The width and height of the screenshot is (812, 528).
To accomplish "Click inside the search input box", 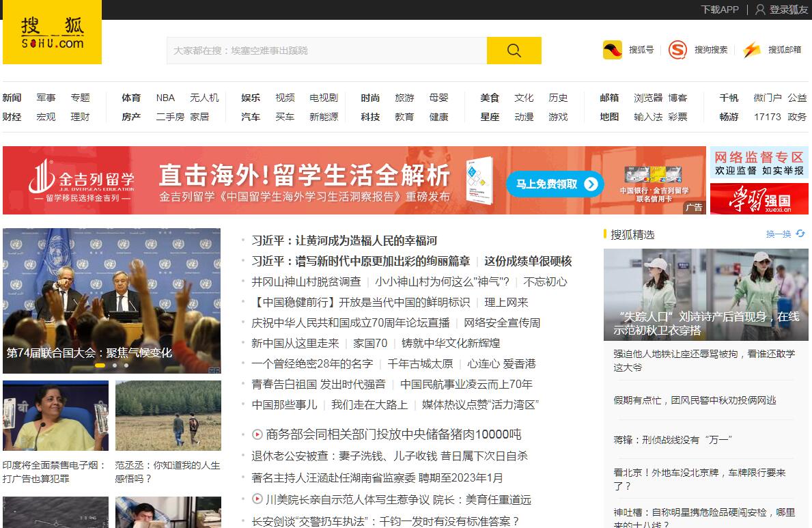I will click(321, 50).
